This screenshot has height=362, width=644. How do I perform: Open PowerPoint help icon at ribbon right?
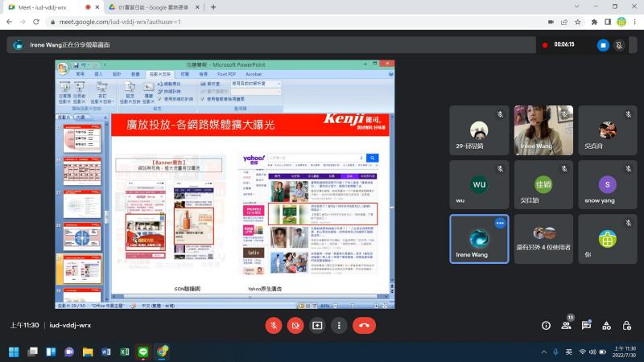[390, 74]
